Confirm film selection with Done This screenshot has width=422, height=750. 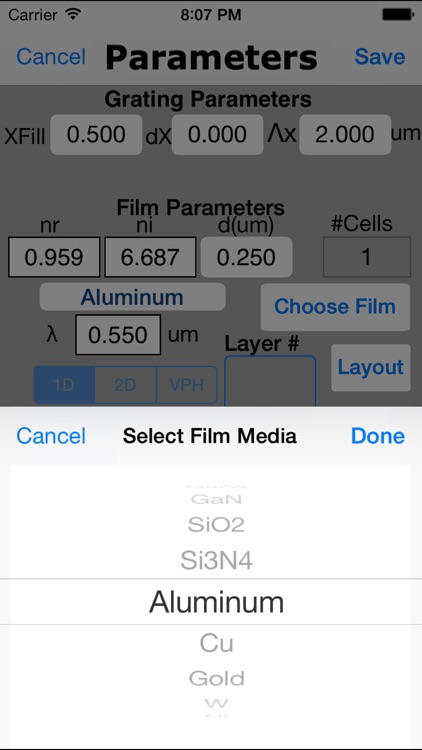[x=378, y=436]
